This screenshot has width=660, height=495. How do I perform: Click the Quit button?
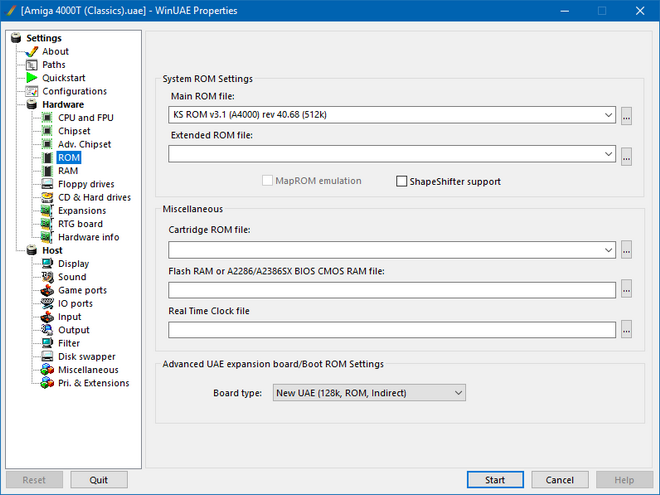click(99, 480)
